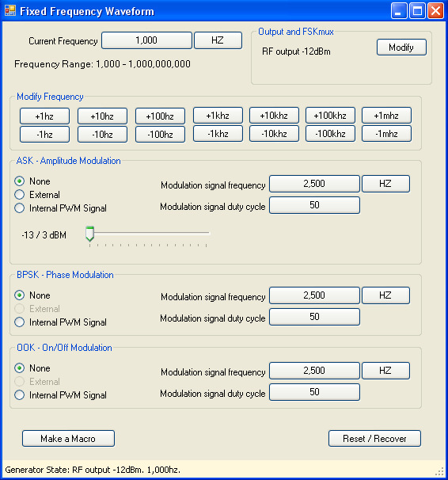
Task: Select External under ASK Amplitude Modulation
Action: point(37,195)
